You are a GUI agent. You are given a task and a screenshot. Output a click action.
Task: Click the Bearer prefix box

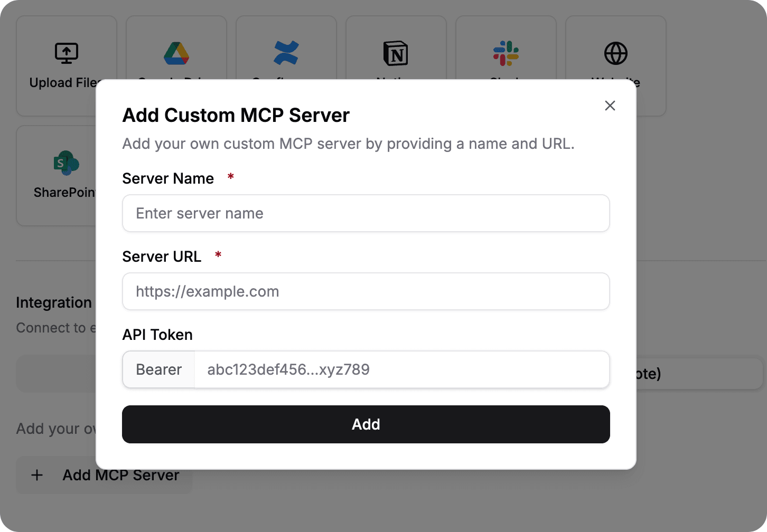(x=159, y=369)
